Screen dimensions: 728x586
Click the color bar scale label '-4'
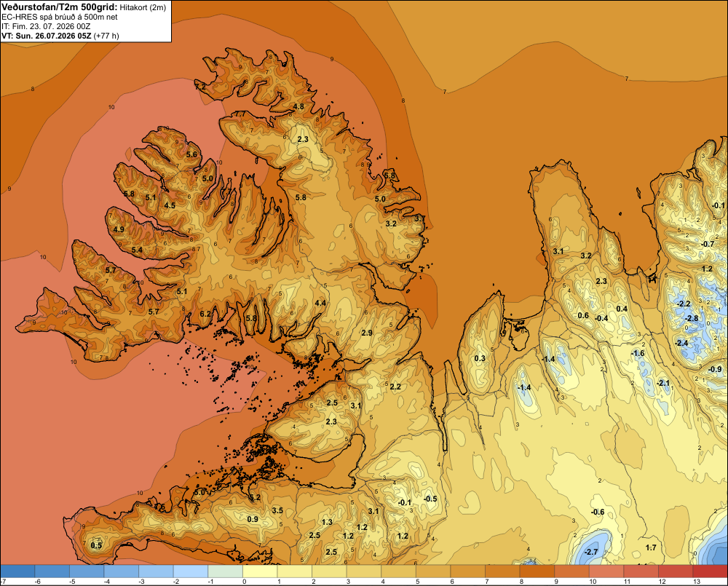pyautogui.click(x=107, y=582)
